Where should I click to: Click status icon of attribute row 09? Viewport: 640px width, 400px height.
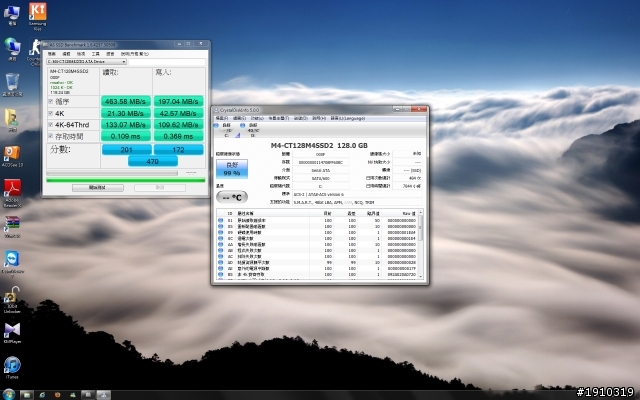[x=220, y=232]
